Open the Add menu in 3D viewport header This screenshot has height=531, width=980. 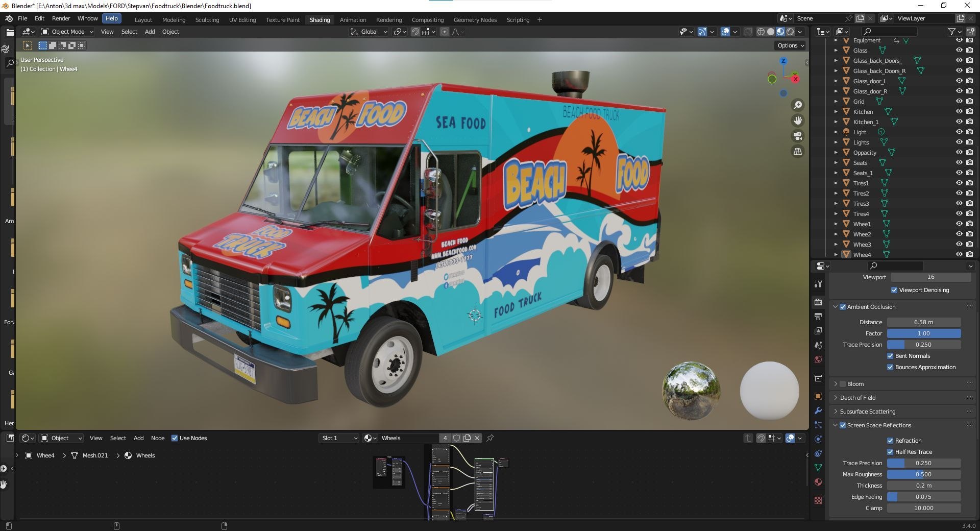150,32
